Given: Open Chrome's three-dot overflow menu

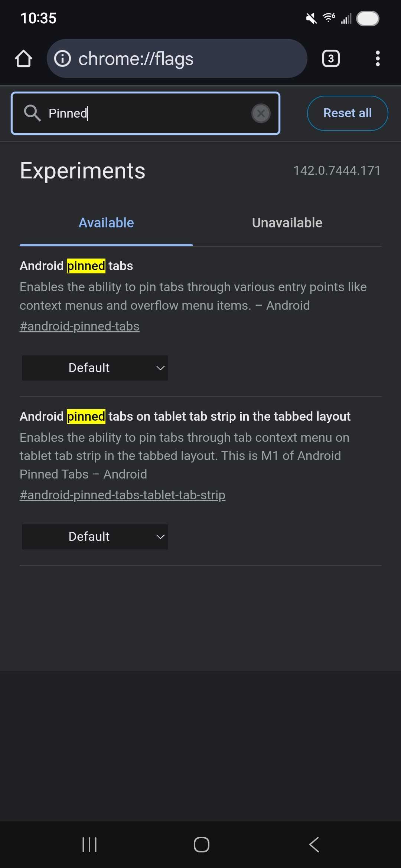Looking at the screenshot, I should tap(378, 58).
